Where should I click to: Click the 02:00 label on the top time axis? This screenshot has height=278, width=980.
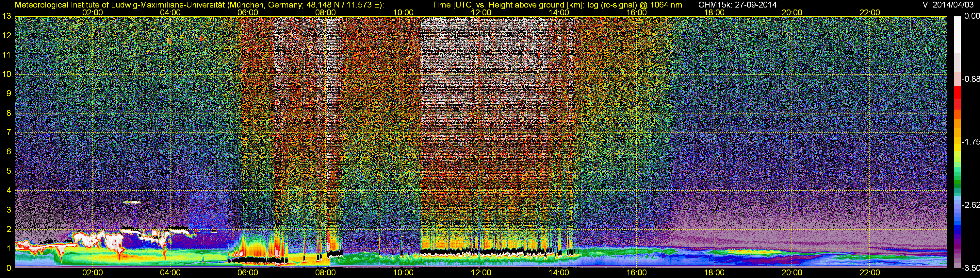[92, 12]
